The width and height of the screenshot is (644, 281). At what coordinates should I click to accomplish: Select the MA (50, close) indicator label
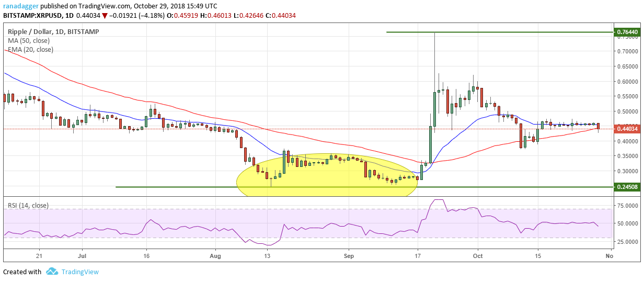tap(29, 40)
